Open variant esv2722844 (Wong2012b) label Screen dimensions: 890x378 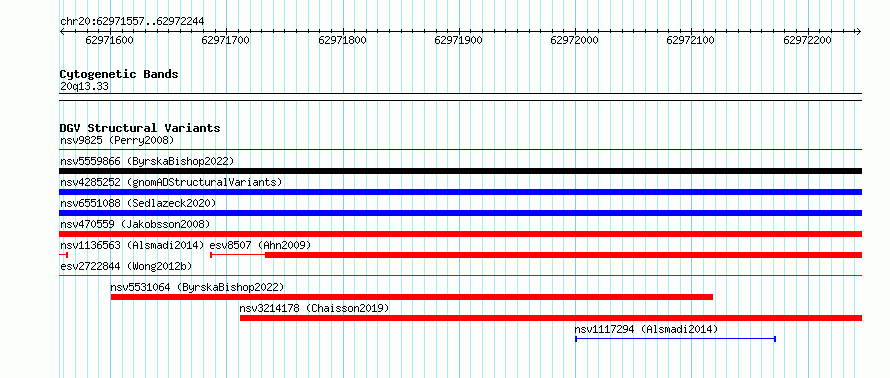tap(126, 266)
